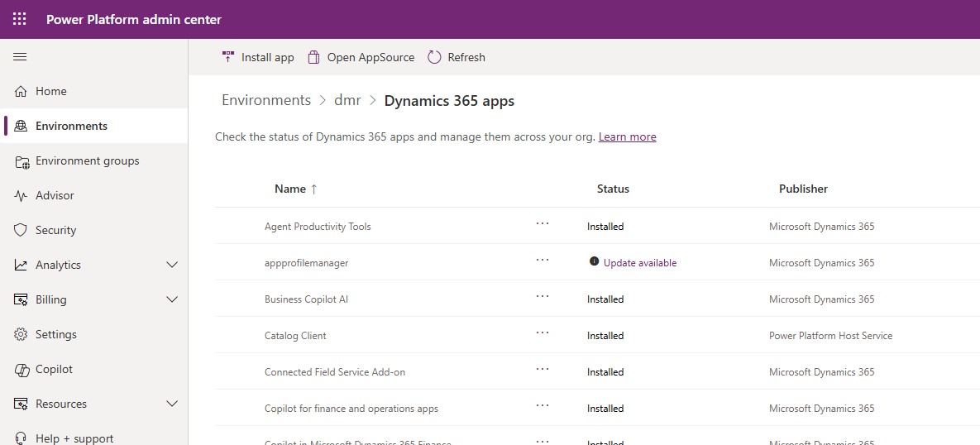
Task: Click the Resources icon in the sidebar
Action: [x=21, y=404]
